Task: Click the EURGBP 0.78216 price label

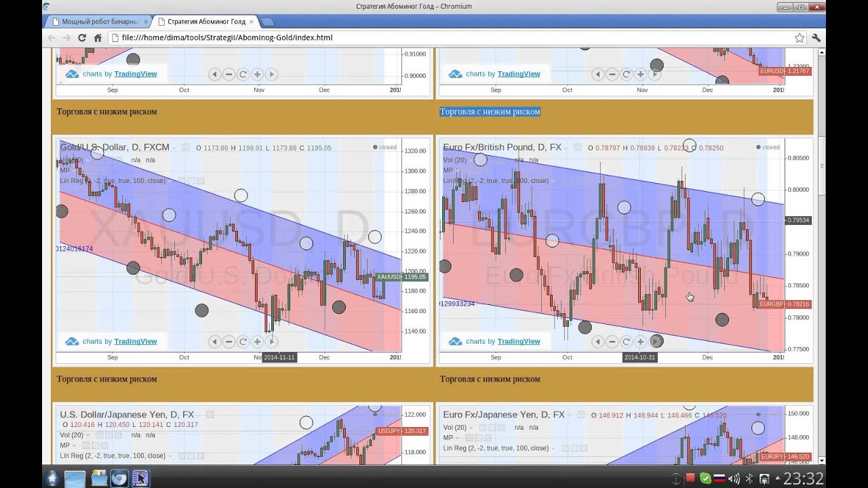Action: coord(785,304)
